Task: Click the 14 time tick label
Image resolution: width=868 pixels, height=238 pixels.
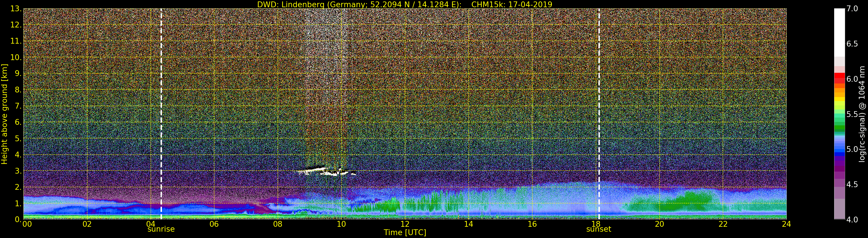Action: [468, 224]
